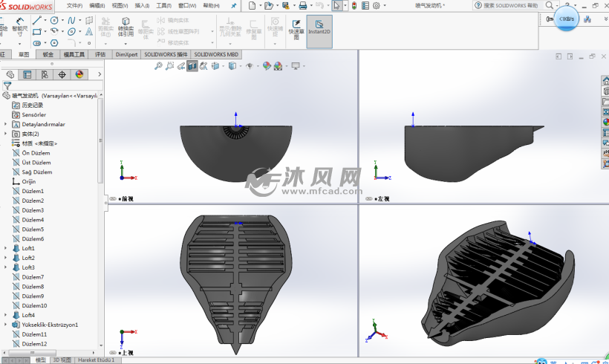Select Sağ Düzlem in the feature tree
The height and width of the screenshot is (364, 609).
pyautogui.click(x=36, y=172)
